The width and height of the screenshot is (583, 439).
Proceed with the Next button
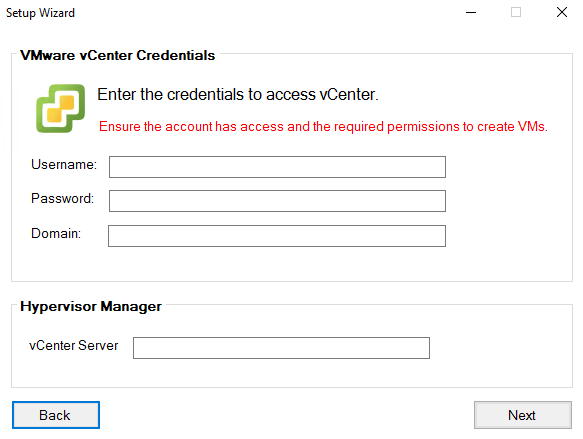pos(523,415)
